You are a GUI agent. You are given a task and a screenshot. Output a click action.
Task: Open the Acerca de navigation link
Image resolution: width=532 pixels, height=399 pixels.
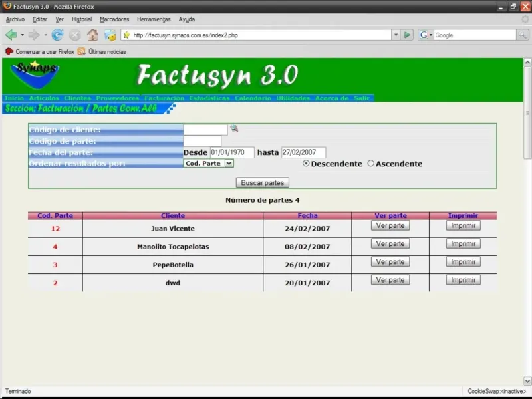pos(332,98)
